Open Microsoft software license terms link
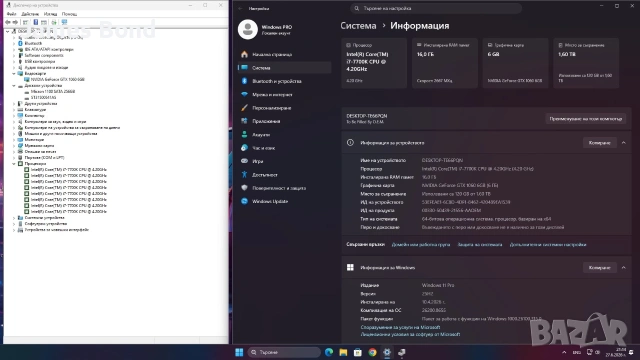This screenshot has width=640, height=360. 410,334
